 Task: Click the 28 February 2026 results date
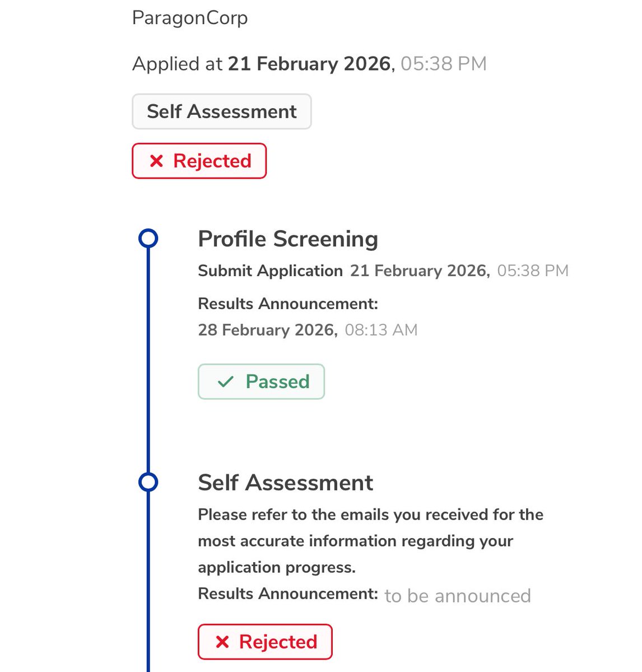tap(267, 330)
